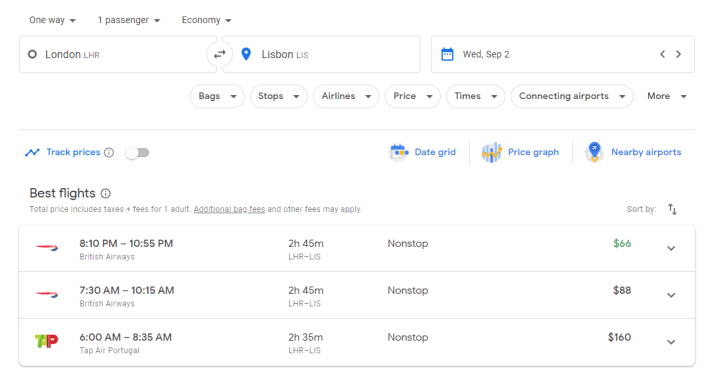Open the Price graph link

tap(533, 152)
